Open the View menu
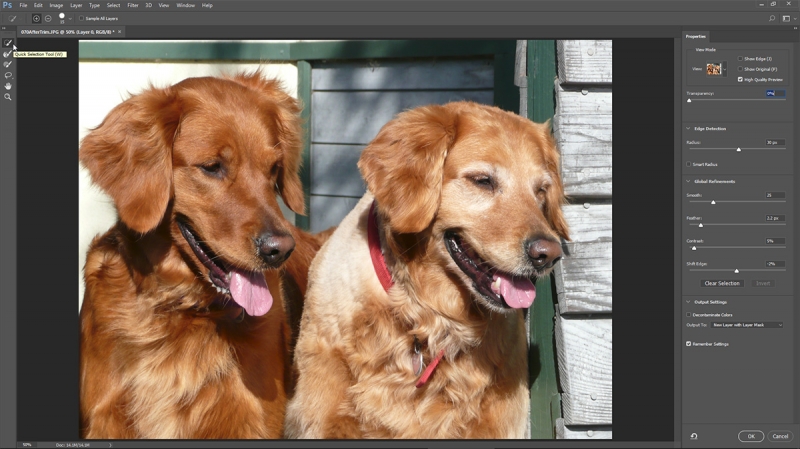The image size is (800, 449). [164, 5]
